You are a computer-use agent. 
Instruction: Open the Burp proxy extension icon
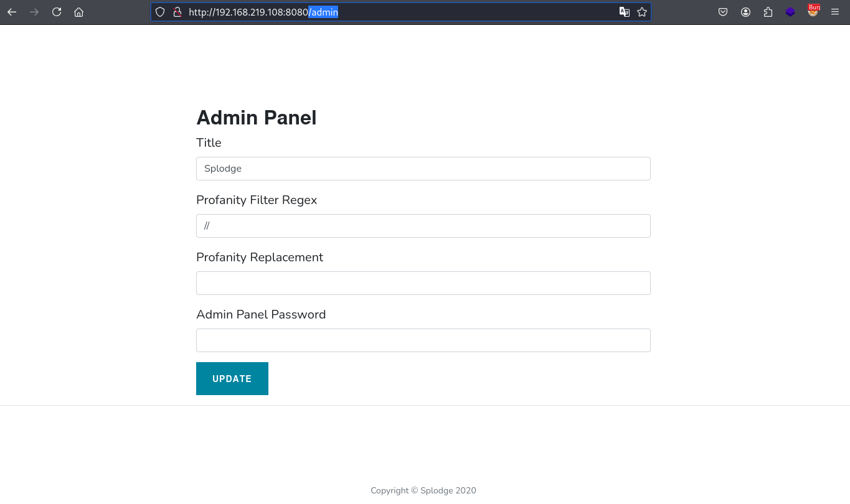[813, 11]
